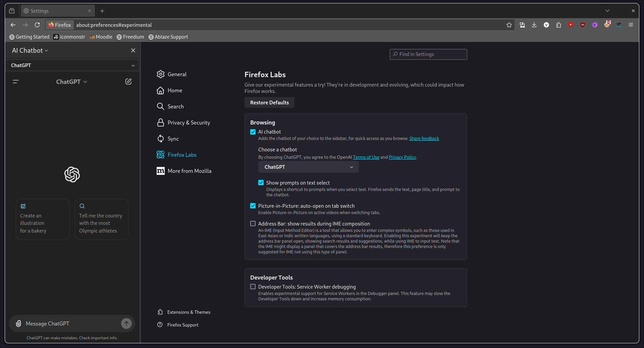Image resolution: width=644 pixels, height=348 pixels.
Task: Uncheck the AI chatbot checkbox
Action: click(x=253, y=132)
